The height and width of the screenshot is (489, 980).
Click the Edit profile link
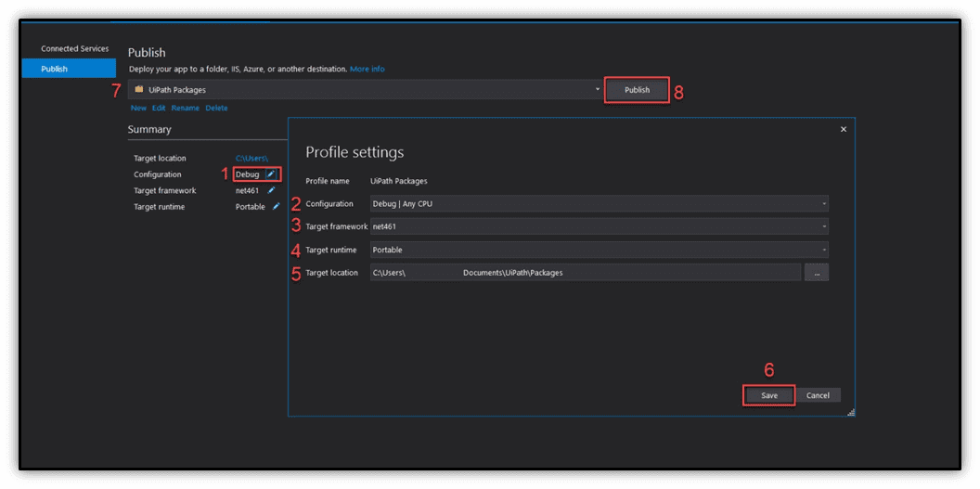tap(159, 108)
